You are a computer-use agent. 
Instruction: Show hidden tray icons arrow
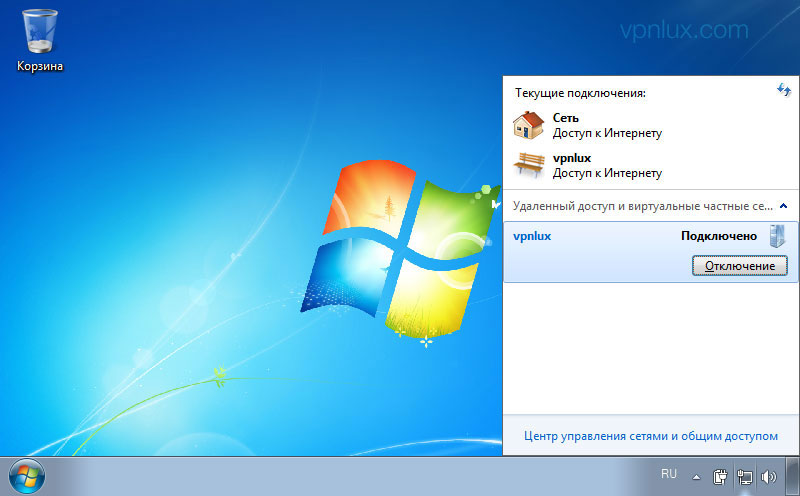pos(696,478)
